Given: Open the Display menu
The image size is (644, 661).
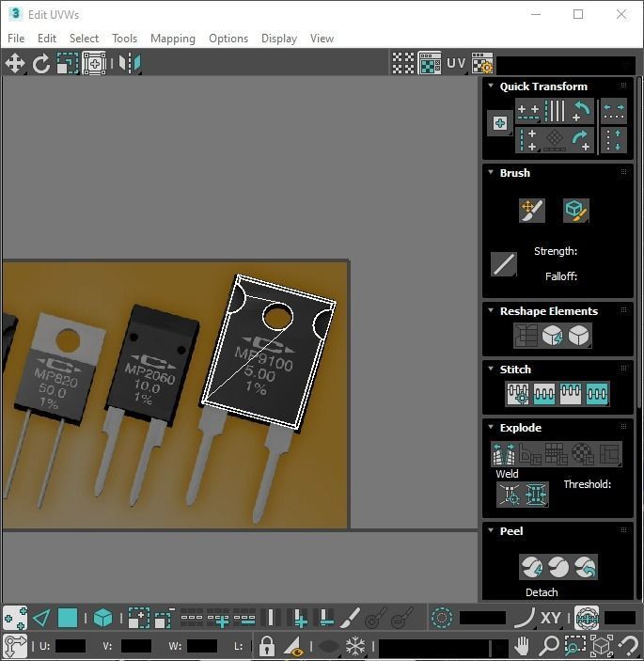Looking at the screenshot, I should [279, 39].
